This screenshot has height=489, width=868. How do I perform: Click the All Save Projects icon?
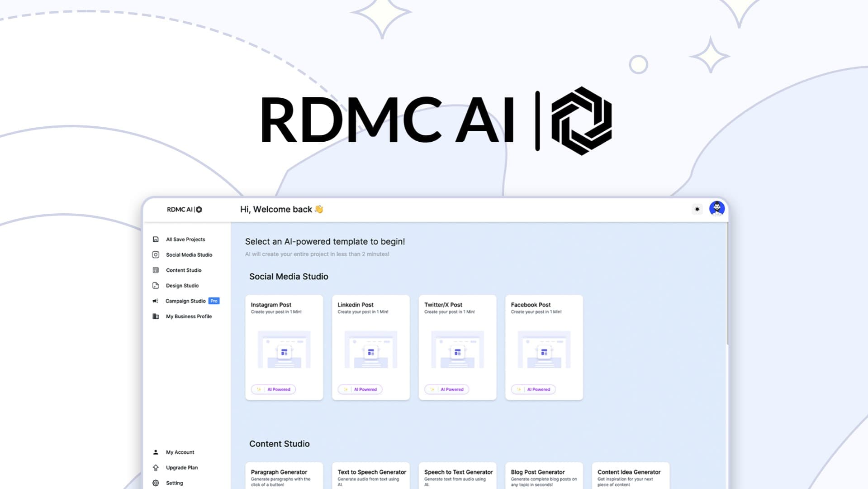click(x=155, y=239)
